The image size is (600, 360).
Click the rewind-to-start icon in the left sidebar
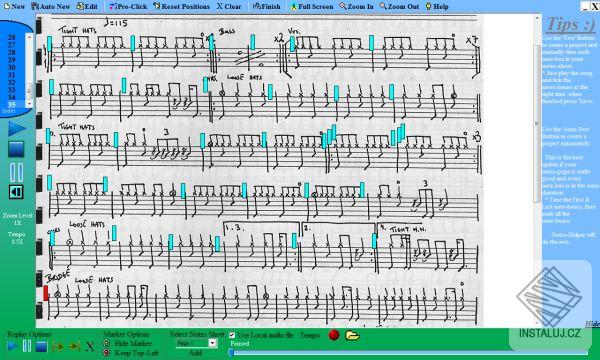click(x=16, y=192)
